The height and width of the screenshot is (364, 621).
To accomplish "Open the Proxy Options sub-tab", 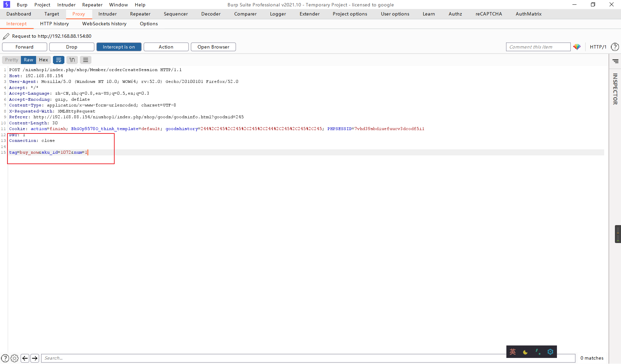I will [x=149, y=24].
